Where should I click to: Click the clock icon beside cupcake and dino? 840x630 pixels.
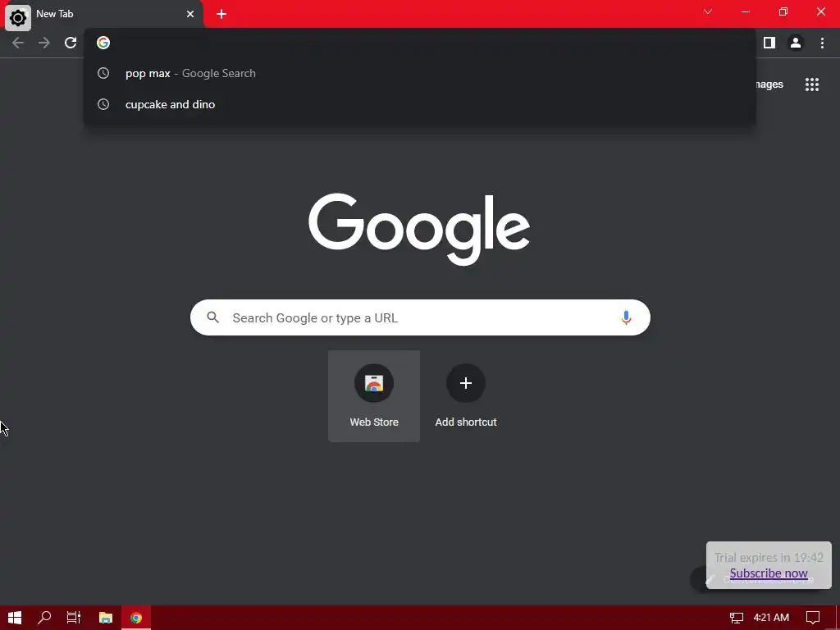103,104
